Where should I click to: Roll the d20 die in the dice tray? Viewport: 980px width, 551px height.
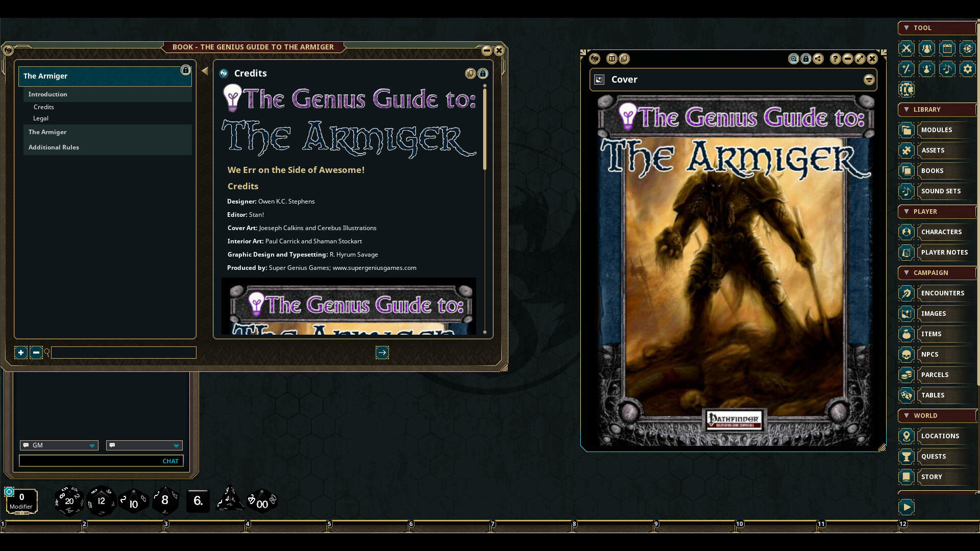pyautogui.click(x=69, y=500)
